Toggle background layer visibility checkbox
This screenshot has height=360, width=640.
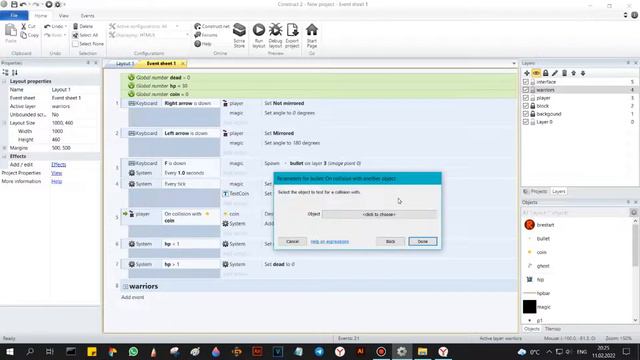(526, 114)
